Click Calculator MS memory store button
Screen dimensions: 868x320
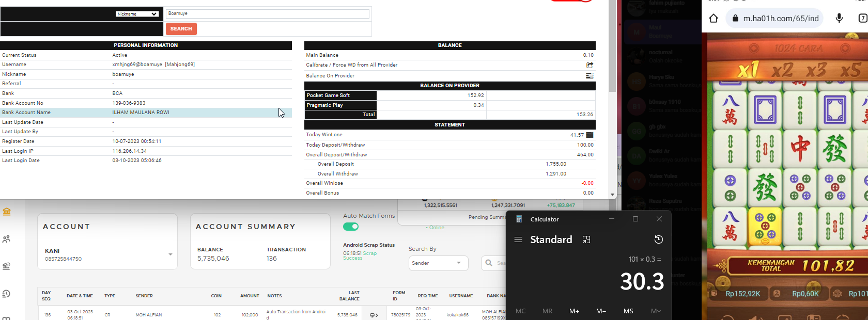628,311
